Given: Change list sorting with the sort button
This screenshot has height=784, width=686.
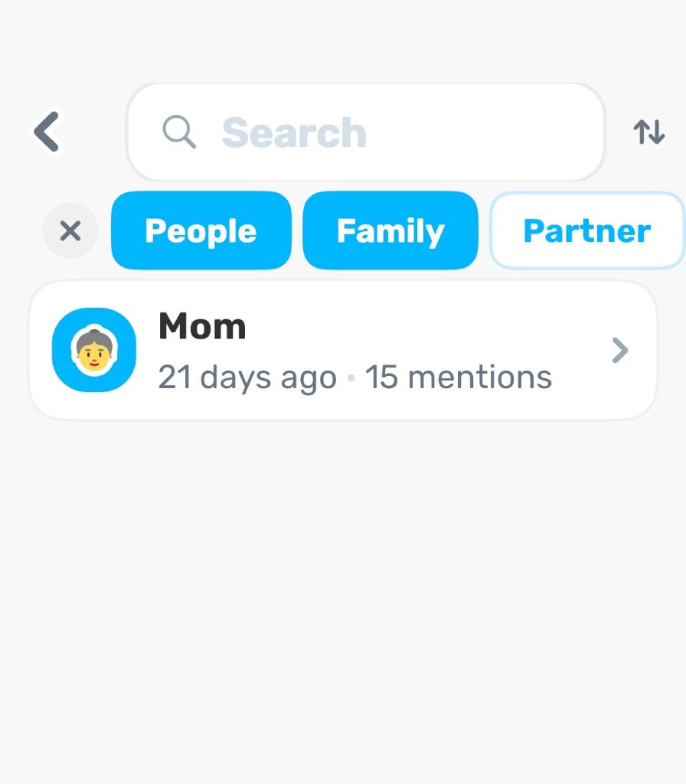Looking at the screenshot, I should pos(649,132).
